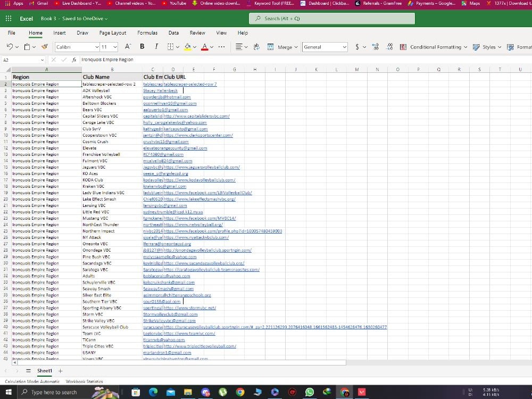Expand the Merge dropdown
532x399 pixels.
296,47
